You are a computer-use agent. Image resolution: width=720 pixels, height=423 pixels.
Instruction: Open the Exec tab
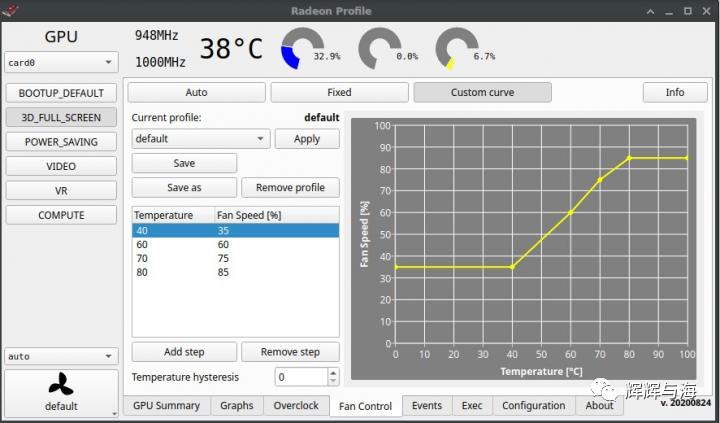[472, 406]
